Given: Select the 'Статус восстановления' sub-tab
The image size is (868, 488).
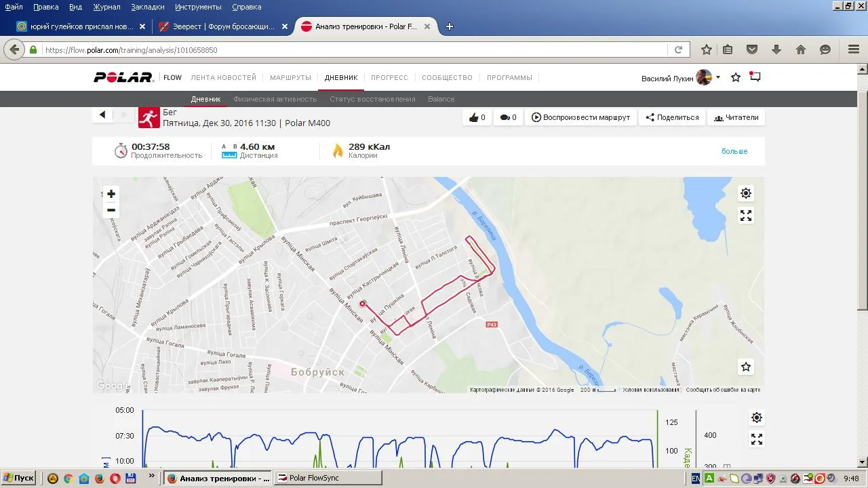Looking at the screenshot, I should [x=372, y=99].
